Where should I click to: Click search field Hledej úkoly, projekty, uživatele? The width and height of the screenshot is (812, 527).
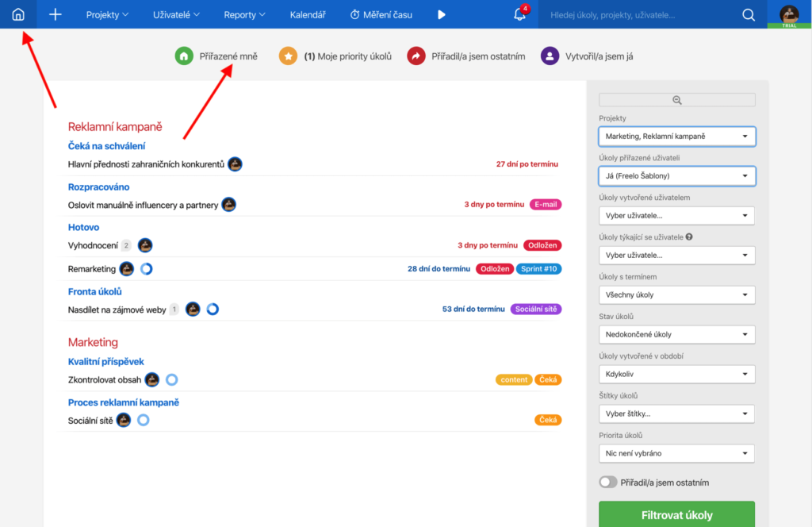[642, 15]
